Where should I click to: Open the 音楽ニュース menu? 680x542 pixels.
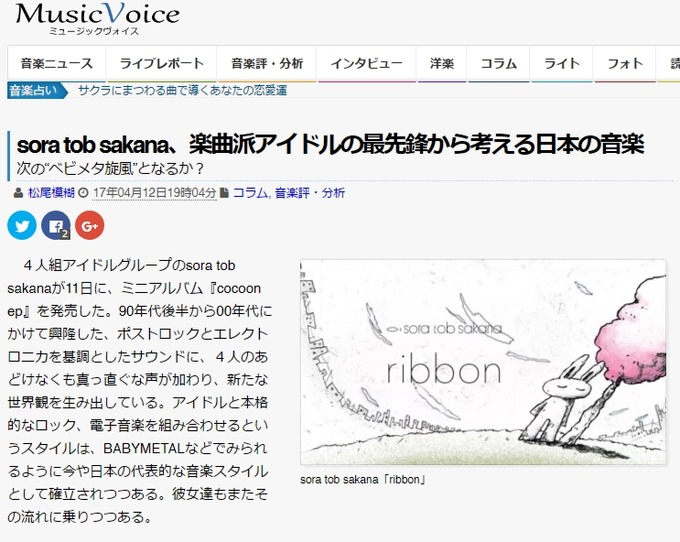point(57,64)
